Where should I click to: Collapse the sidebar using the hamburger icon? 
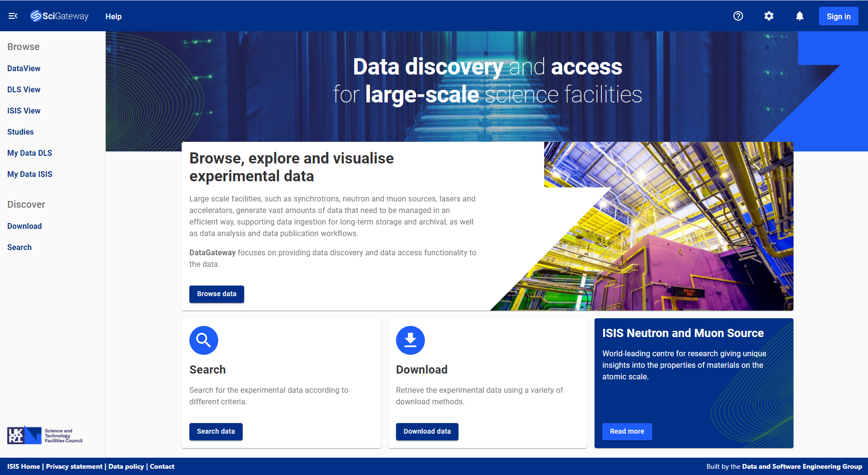(12, 16)
